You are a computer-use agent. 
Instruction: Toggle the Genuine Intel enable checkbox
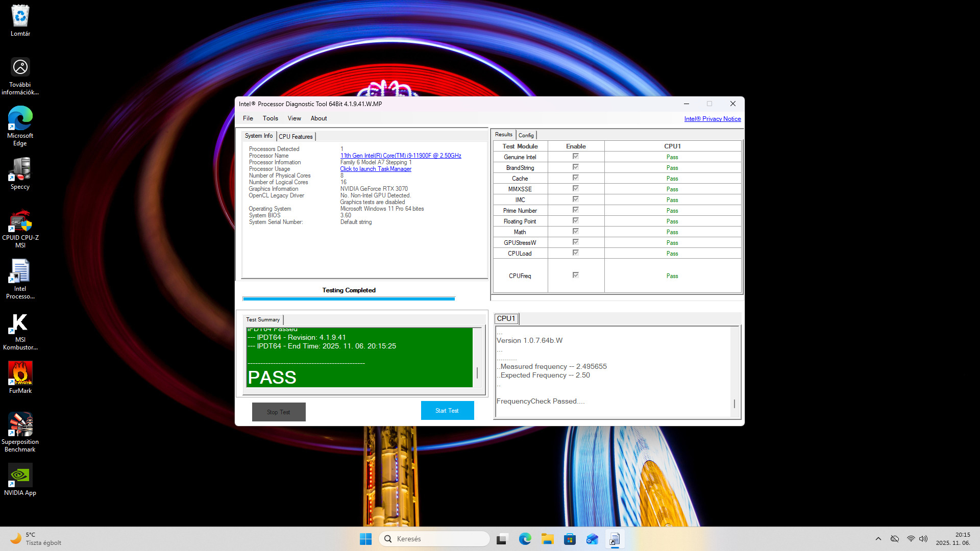point(575,157)
